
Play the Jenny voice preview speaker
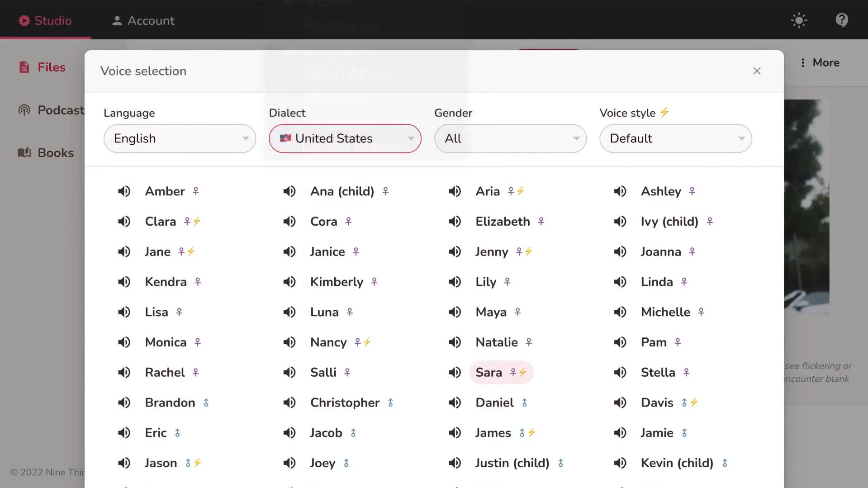tap(455, 252)
